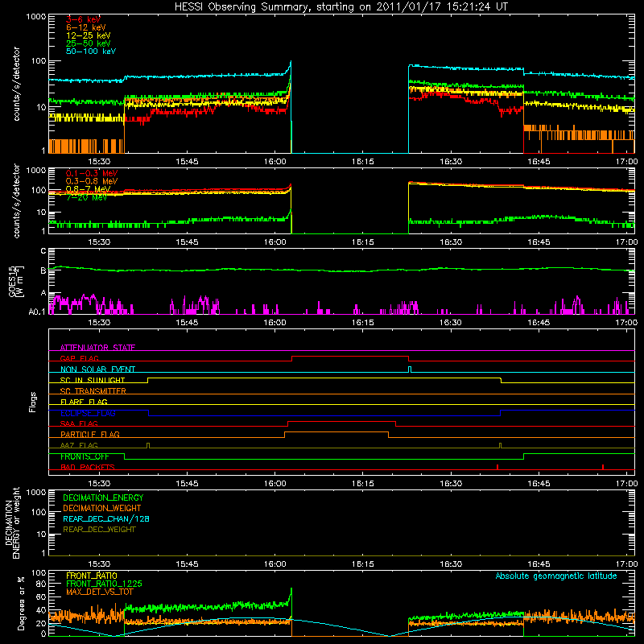Screen dimensions: 644x644
Task: Click the SAA_FLAG label
Action: pos(79,423)
